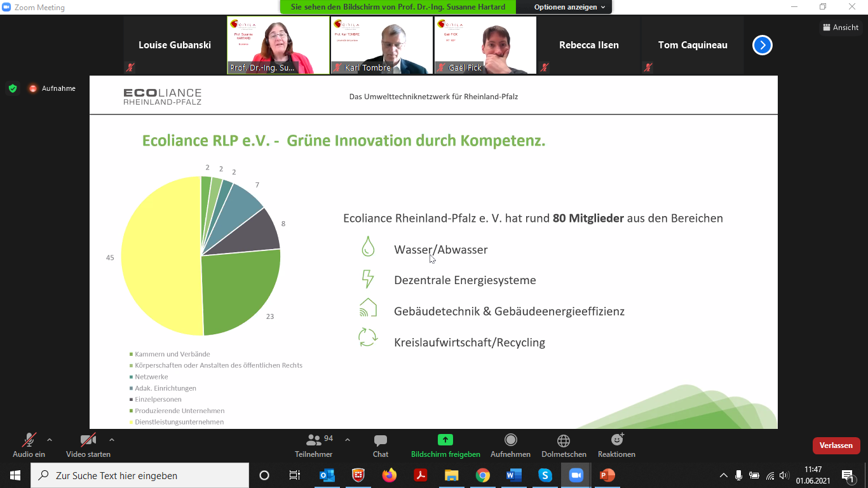This screenshot has width=868, height=488.
Task: Click the volume speaker icon in tray
Action: [784, 475]
